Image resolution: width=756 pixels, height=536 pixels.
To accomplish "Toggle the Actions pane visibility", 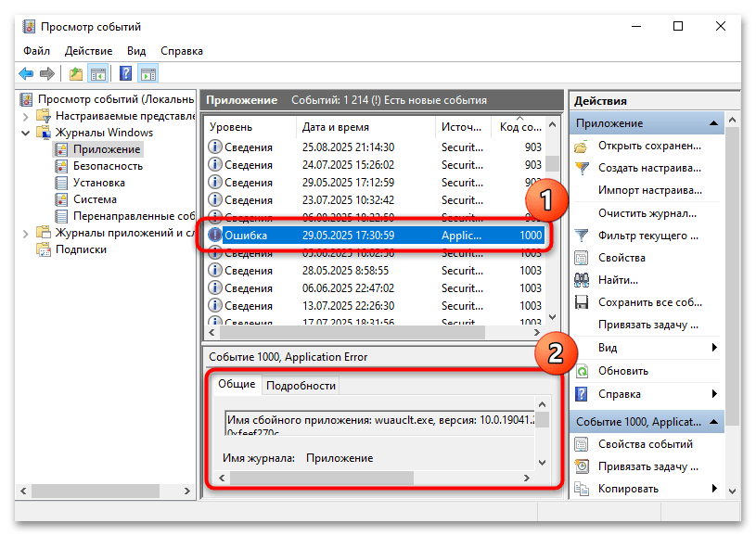I will 148,73.
